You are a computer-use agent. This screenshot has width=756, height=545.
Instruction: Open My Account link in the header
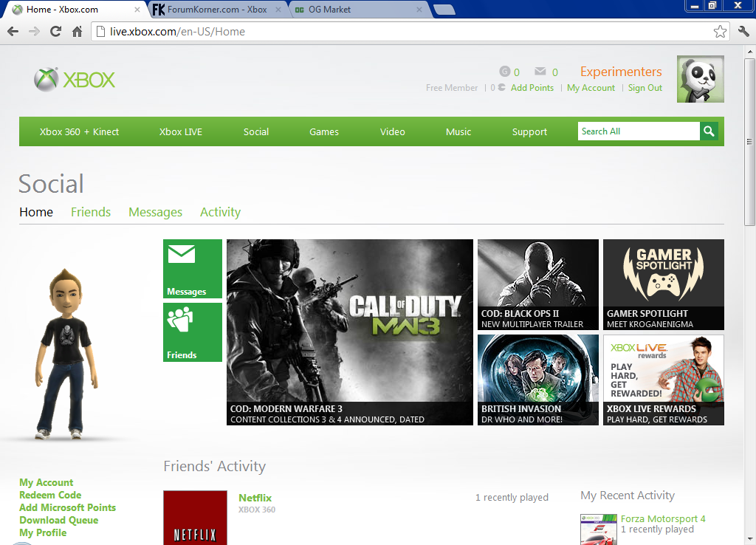coord(591,88)
